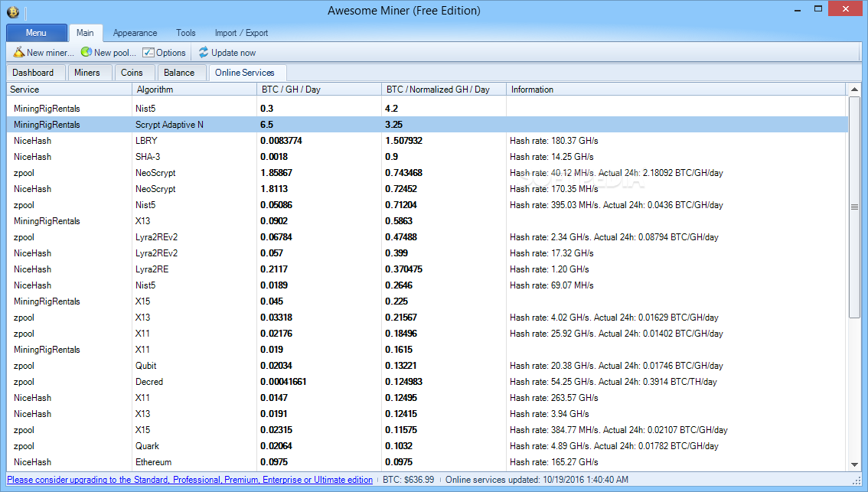Click the vertical scrollbar thumb
This screenshot has width=868, height=492.
coord(854,207)
